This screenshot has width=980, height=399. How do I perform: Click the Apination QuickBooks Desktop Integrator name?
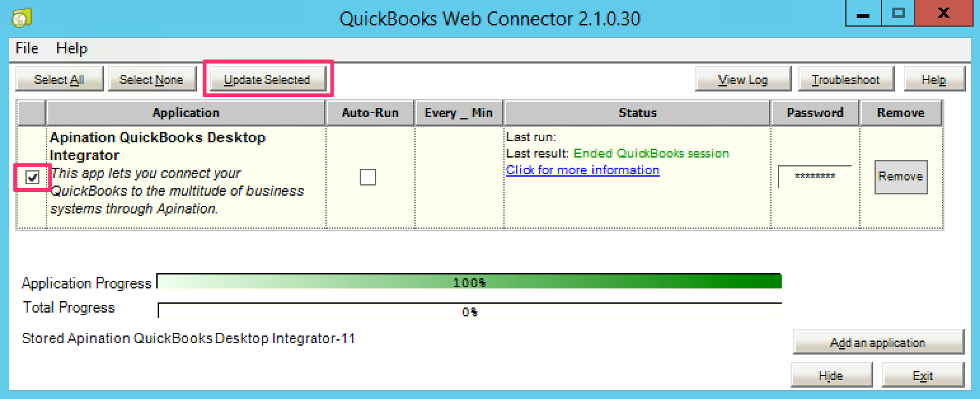point(158,146)
